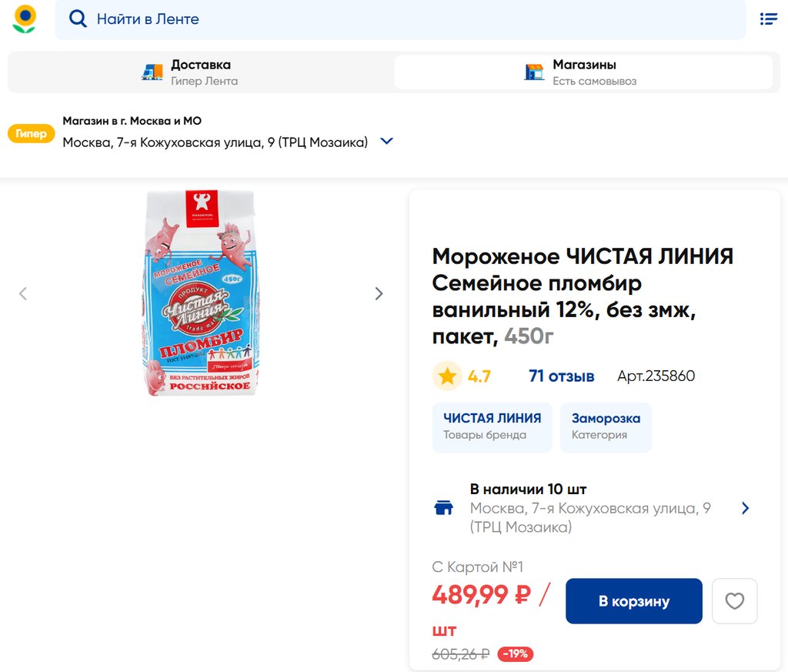Switch to the Доставка tab
The height and width of the screenshot is (672, 788).
coord(200,72)
